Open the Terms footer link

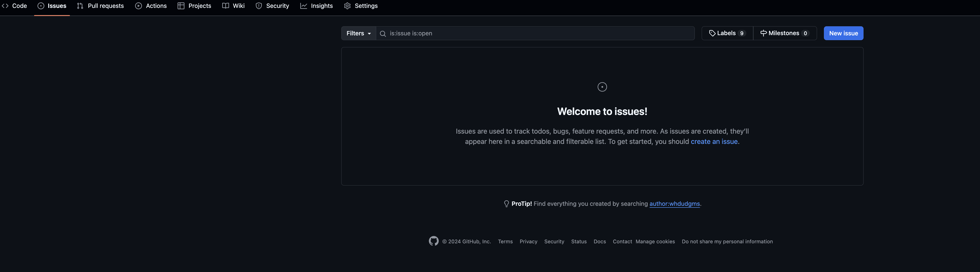[x=505, y=241]
